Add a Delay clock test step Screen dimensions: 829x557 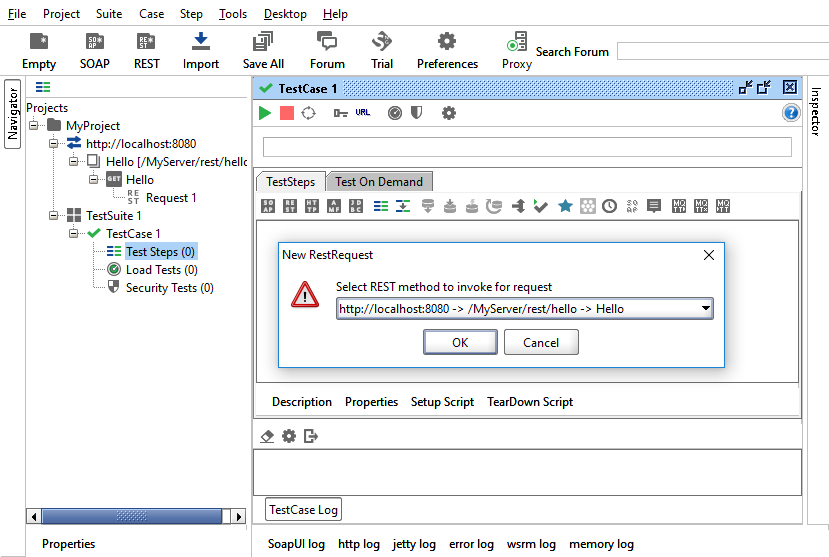610,206
